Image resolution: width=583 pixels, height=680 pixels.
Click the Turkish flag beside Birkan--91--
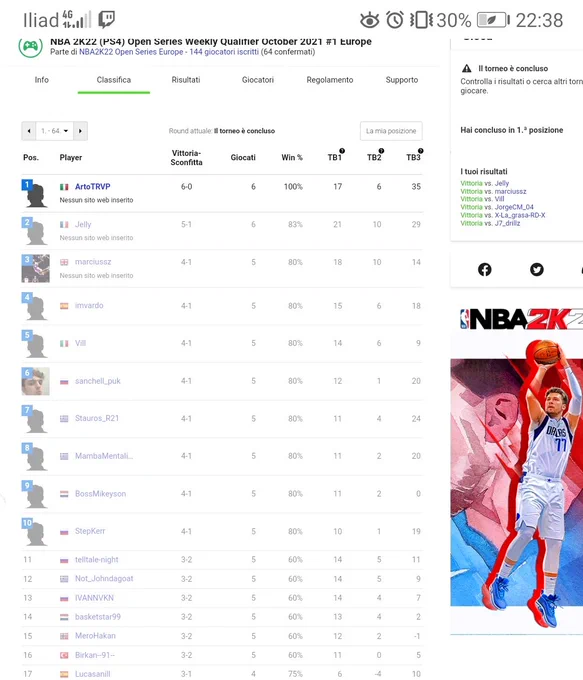[x=64, y=655]
